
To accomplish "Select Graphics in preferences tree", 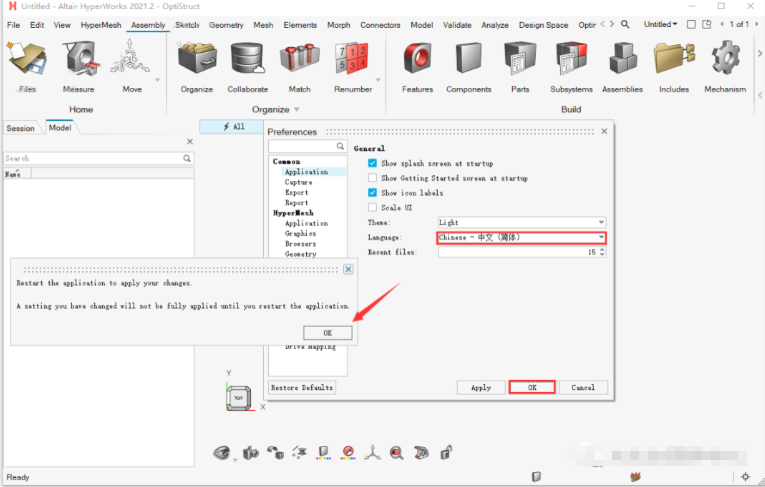I will click(x=300, y=233).
